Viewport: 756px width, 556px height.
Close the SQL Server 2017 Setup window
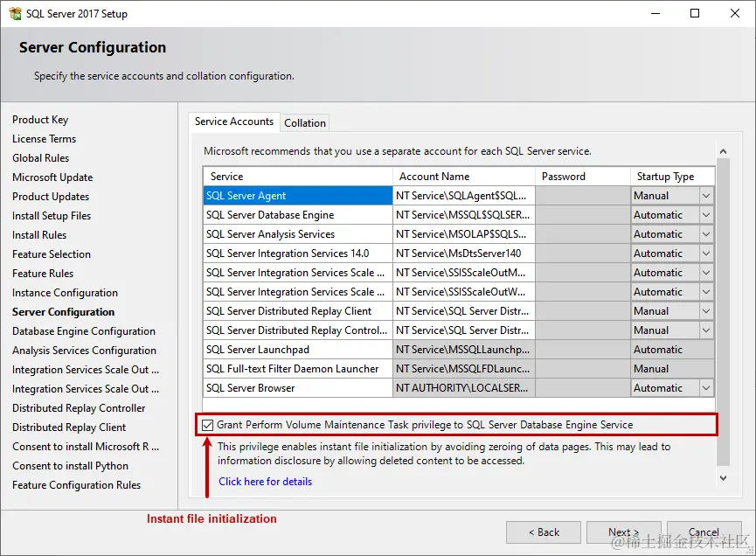pyautogui.click(x=735, y=13)
